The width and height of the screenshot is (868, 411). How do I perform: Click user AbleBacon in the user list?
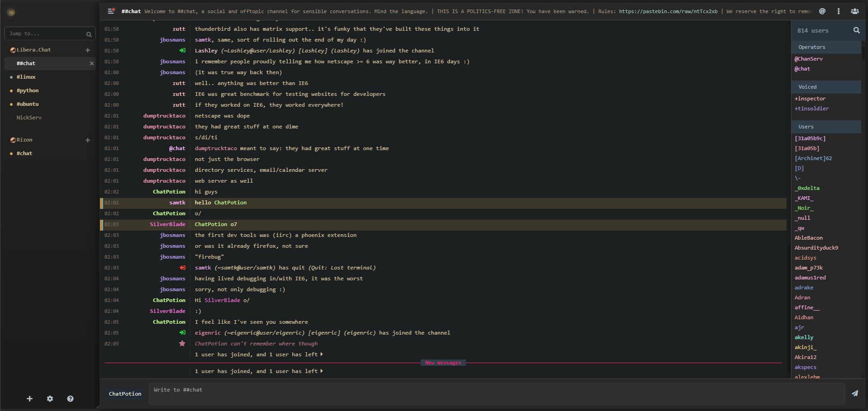tap(809, 238)
